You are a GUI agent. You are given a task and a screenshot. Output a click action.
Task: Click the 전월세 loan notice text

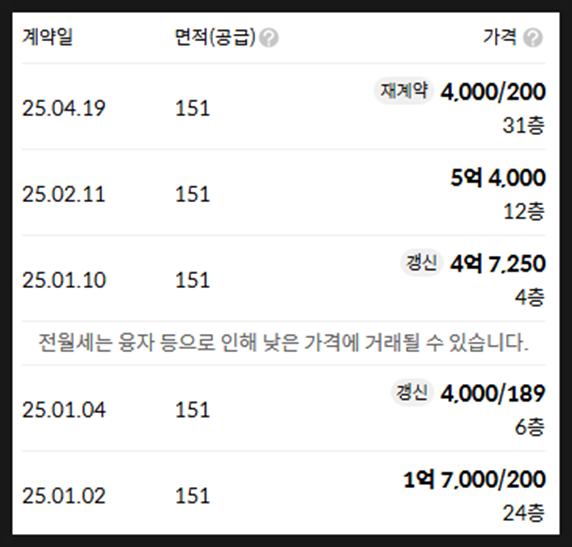tap(283, 343)
